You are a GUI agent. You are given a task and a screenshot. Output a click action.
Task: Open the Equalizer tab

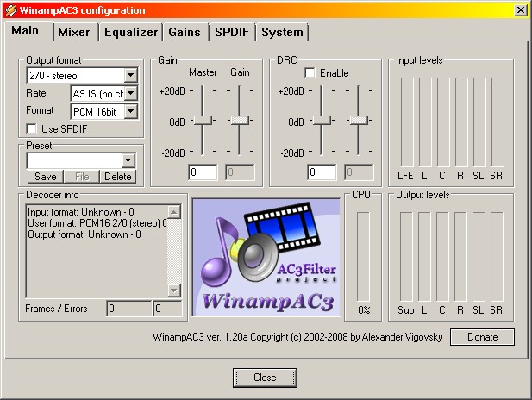pyautogui.click(x=130, y=32)
